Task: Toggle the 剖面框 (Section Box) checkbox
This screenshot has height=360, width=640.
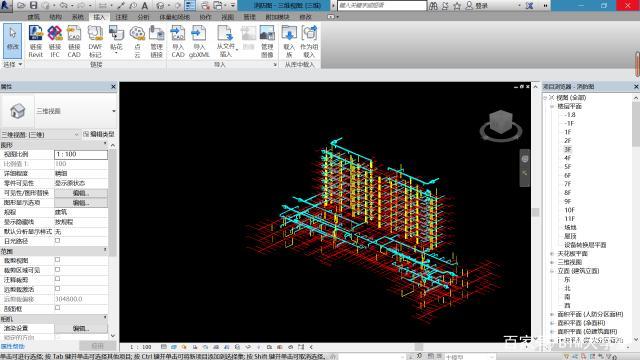Action: click(58, 308)
